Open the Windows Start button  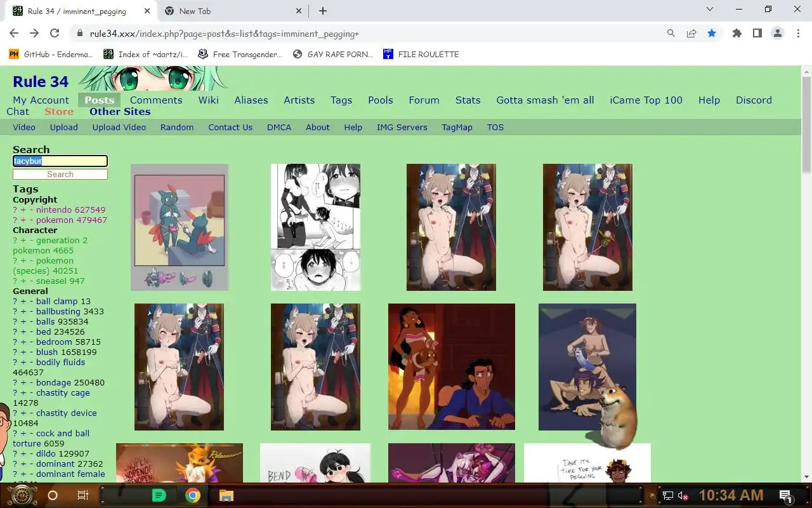point(22,495)
